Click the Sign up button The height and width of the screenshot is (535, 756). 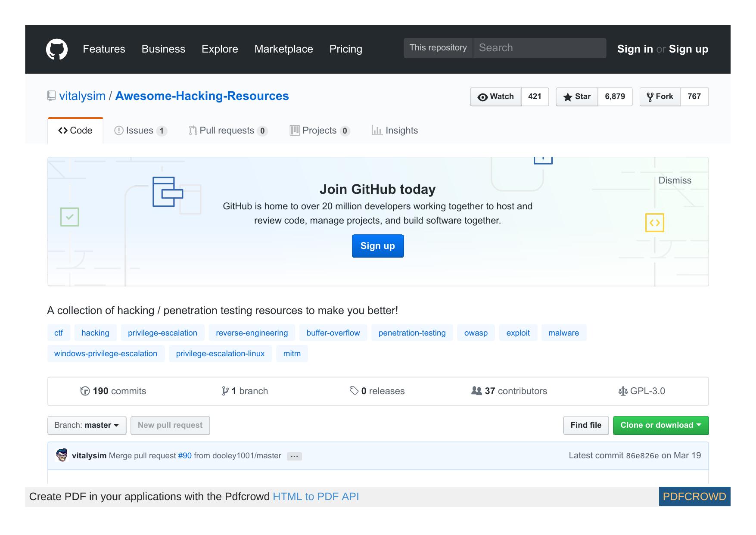pyautogui.click(x=377, y=246)
